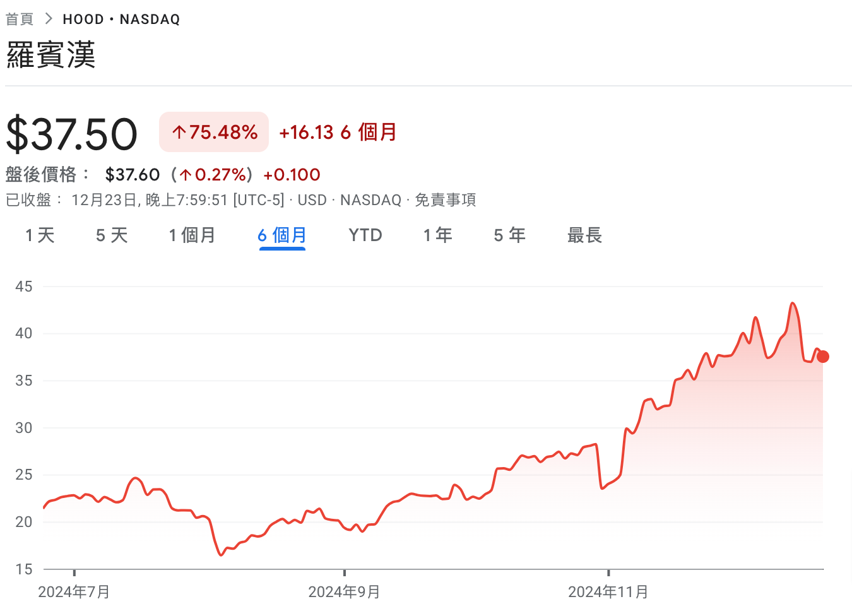
Task: Go to 首頁 via the breadcrumb link
Action: tap(20, 19)
